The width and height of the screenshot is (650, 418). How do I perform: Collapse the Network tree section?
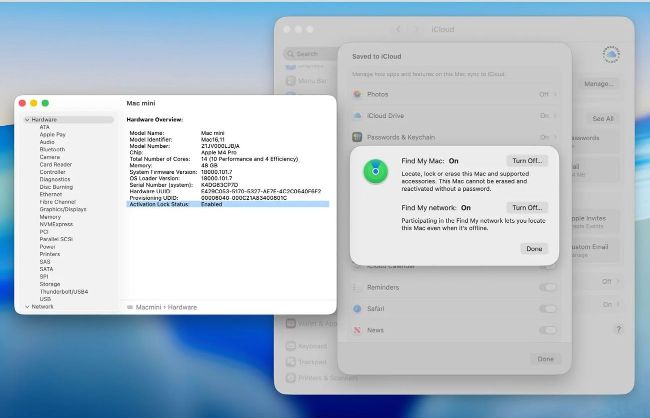click(27, 306)
